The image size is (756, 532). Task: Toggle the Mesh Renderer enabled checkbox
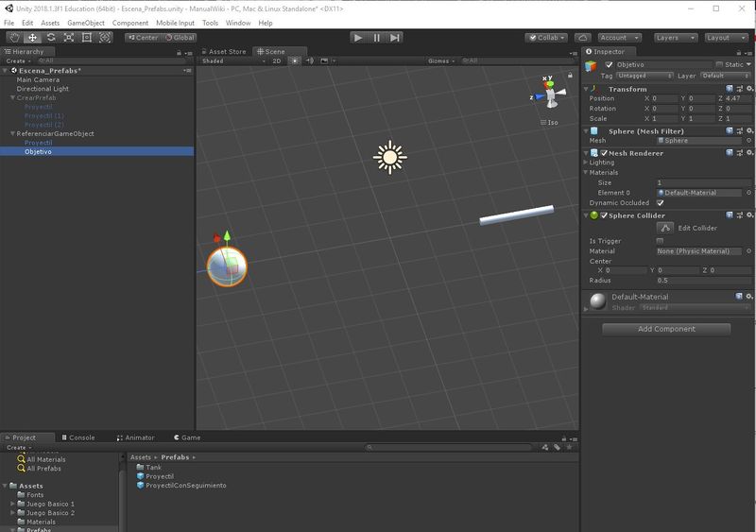coord(604,153)
